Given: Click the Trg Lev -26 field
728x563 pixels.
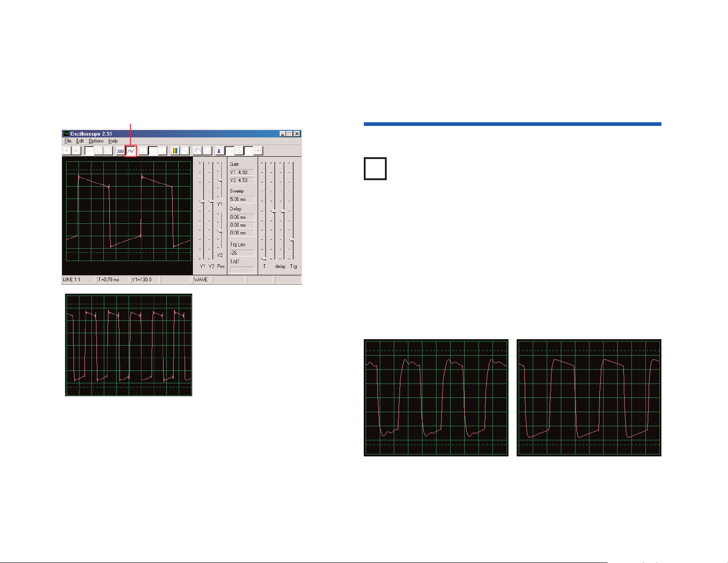Looking at the screenshot, I should (x=242, y=253).
